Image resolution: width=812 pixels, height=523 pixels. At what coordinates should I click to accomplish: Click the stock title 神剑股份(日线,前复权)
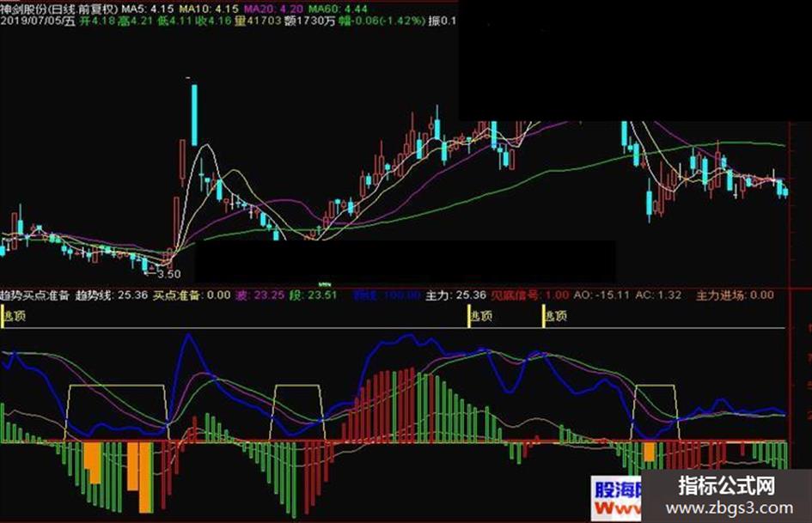click(x=59, y=9)
